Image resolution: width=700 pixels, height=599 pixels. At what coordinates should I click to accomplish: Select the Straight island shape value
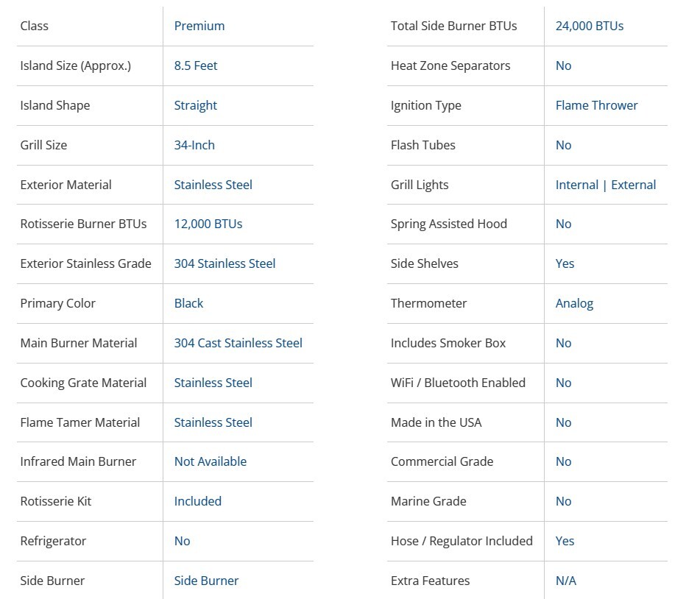click(195, 105)
